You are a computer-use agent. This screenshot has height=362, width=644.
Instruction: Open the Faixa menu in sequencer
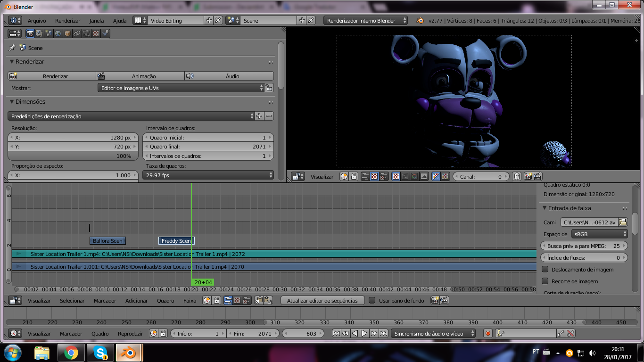190,301
